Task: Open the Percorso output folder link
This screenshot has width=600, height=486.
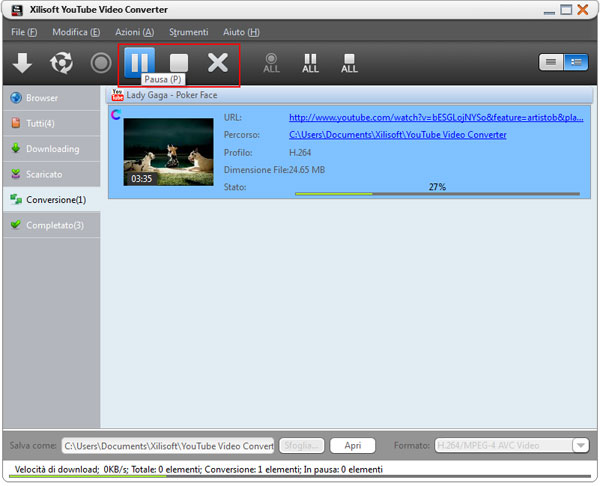Action: 398,135
